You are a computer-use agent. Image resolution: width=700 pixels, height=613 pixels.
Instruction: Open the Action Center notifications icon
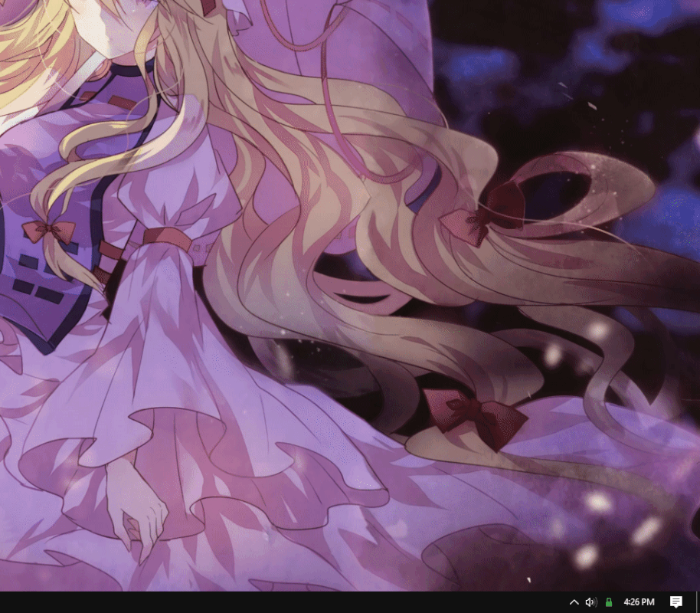pyautogui.click(x=676, y=602)
